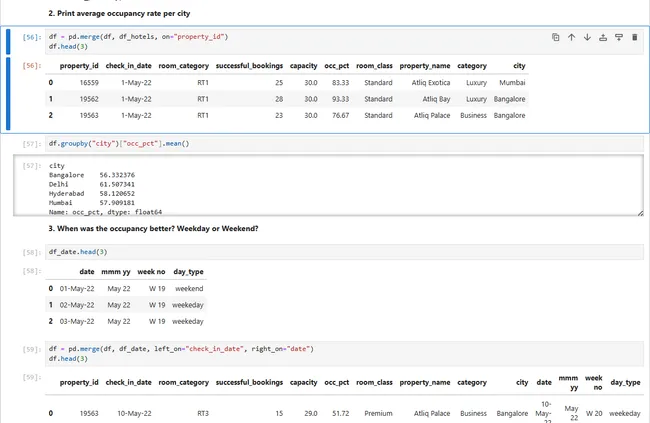The image size is (650, 423).
Task: Click the df.groupby city occ_pct code cell
Action: 344,143
